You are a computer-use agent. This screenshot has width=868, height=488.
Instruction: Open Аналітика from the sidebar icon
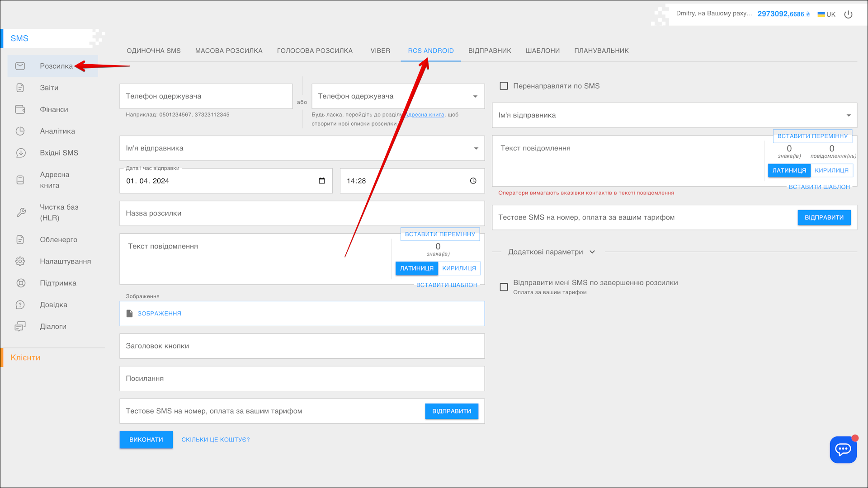(20, 131)
